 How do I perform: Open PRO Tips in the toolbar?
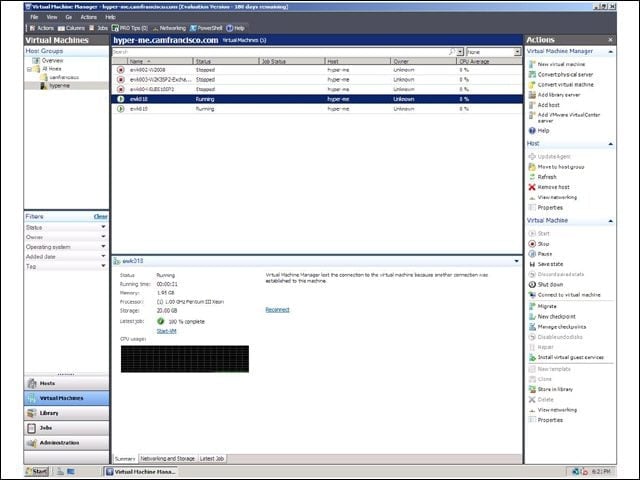[130, 28]
